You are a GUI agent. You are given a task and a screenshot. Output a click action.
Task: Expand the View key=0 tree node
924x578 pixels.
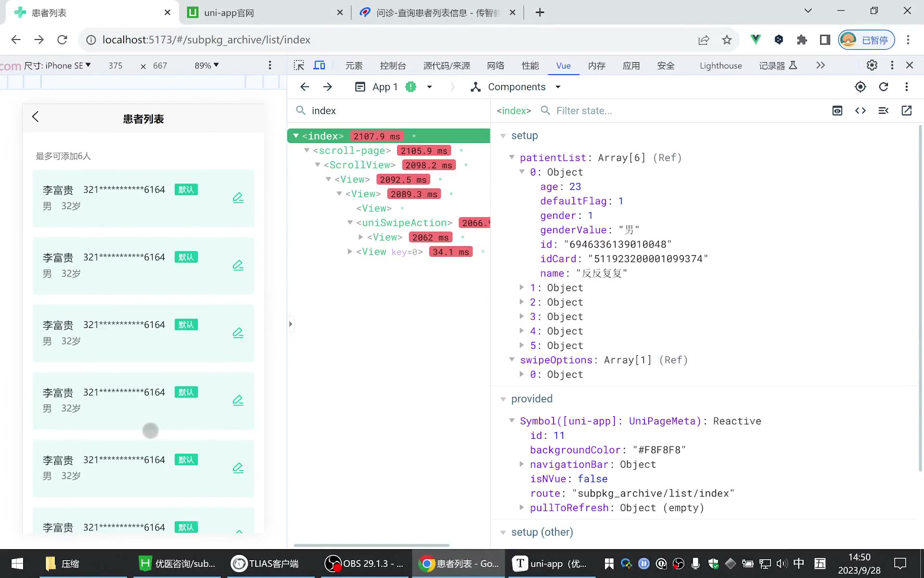[x=350, y=251]
